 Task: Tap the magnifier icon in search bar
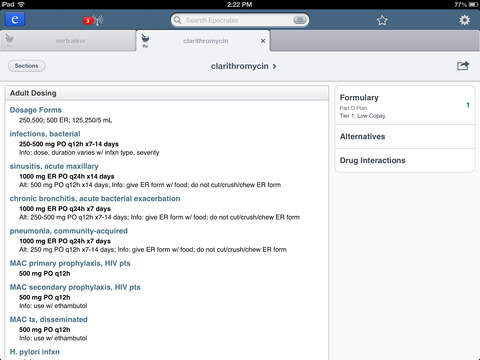178,20
